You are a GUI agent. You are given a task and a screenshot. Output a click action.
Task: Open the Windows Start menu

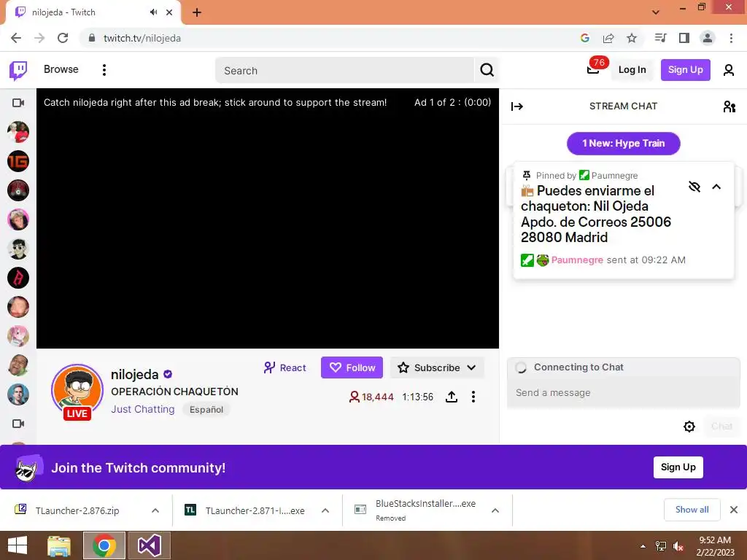click(18, 545)
